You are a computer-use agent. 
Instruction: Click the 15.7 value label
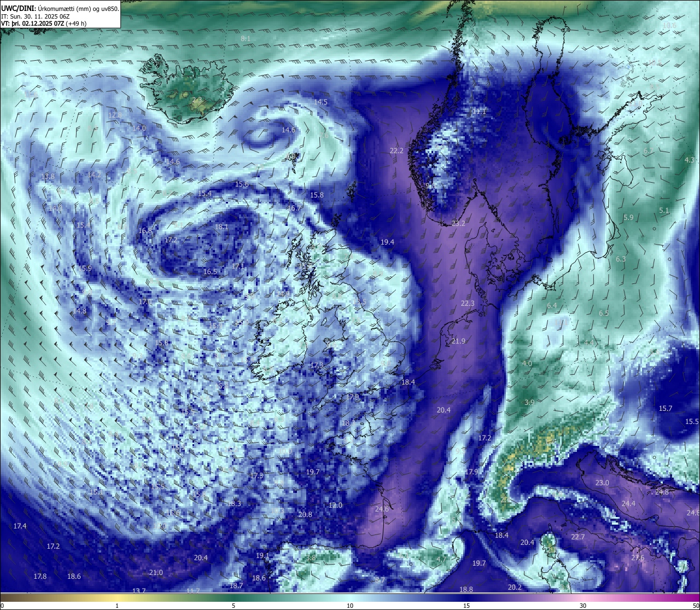(x=666, y=408)
